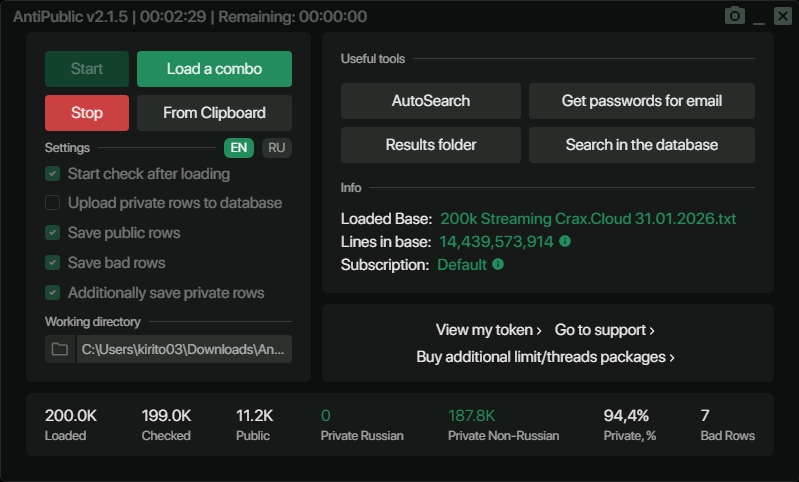The image size is (799, 482).
Task: Open the Results folder
Action: (430, 145)
